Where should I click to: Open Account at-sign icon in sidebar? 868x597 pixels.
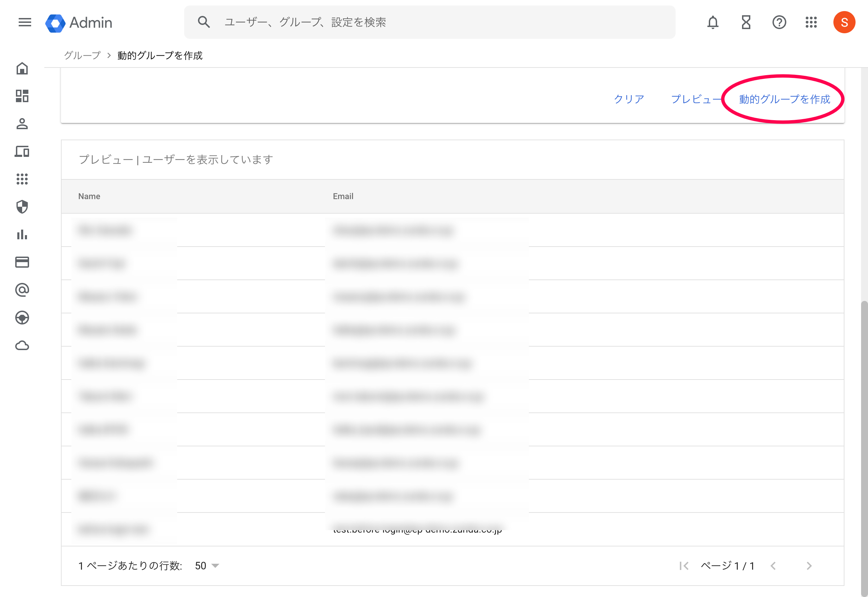(x=22, y=290)
